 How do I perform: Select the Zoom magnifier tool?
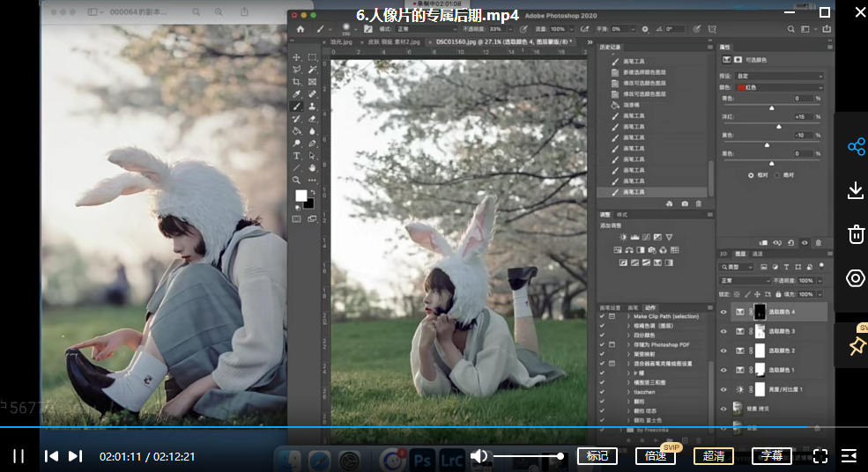point(297,180)
